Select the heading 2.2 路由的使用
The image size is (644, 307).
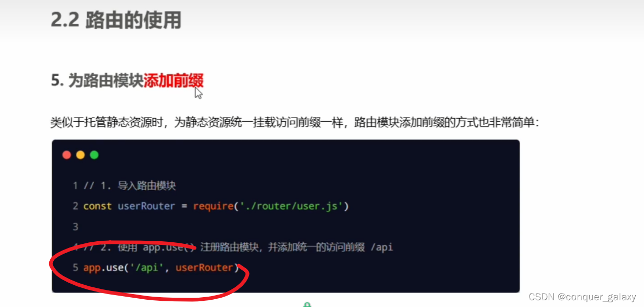pos(116,20)
